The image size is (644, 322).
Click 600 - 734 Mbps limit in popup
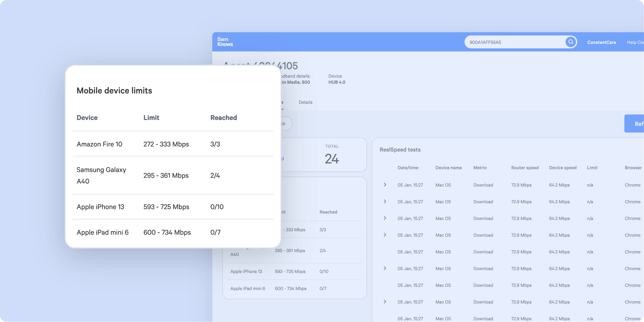[x=167, y=232]
